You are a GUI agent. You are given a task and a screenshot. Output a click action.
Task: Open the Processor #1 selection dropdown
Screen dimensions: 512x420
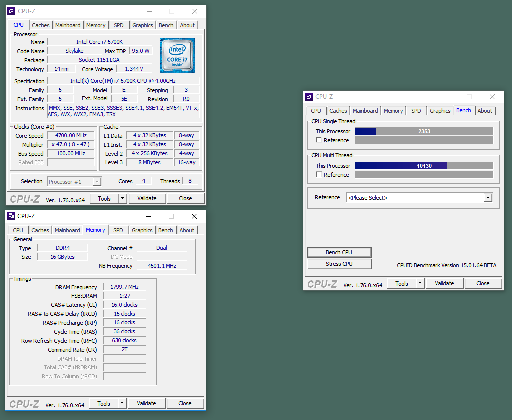(x=74, y=181)
